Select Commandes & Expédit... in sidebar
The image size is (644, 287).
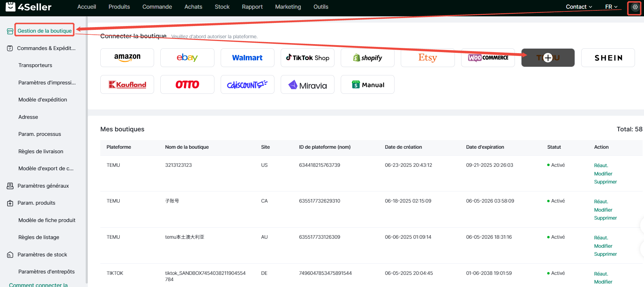tap(46, 48)
